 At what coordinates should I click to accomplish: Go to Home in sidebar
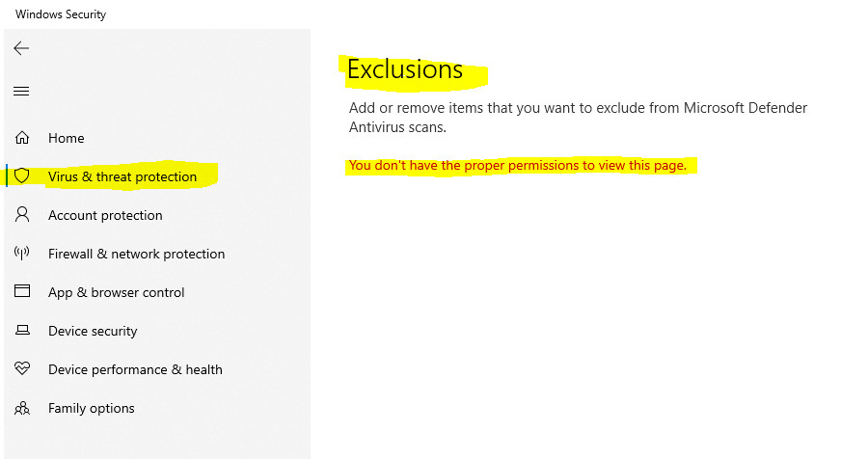click(x=67, y=138)
